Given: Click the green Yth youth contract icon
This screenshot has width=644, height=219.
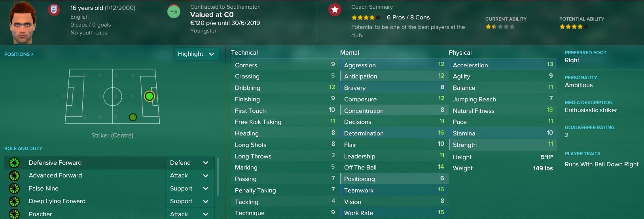Looking at the screenshot, I should (174, 12).
